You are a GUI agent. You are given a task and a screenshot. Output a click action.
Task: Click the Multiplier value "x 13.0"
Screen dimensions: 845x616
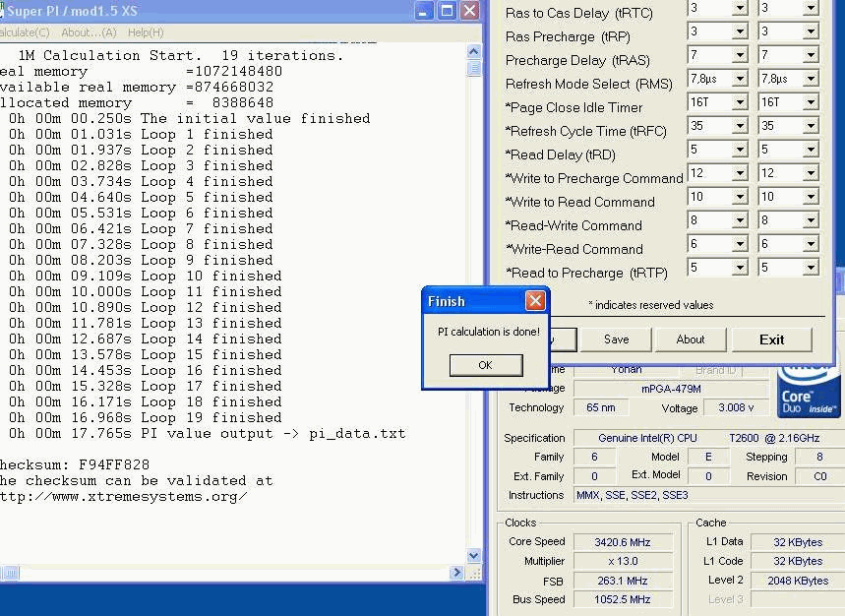pos(623,562)
